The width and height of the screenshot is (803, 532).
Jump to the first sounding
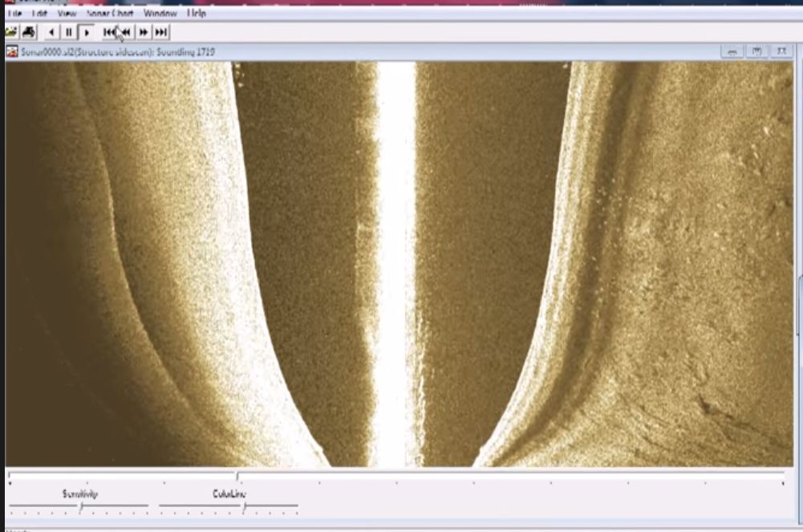coord(109,32)
